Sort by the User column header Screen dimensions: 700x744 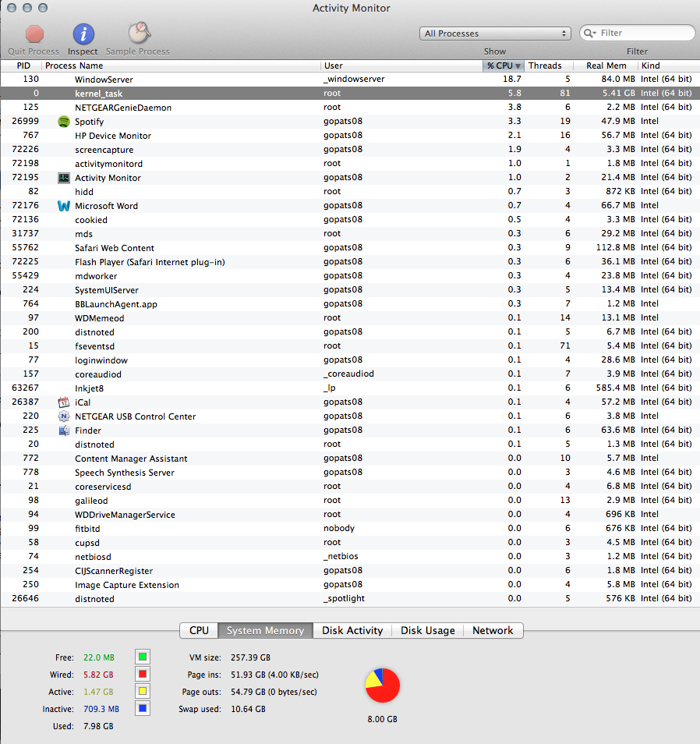(401, 66)
